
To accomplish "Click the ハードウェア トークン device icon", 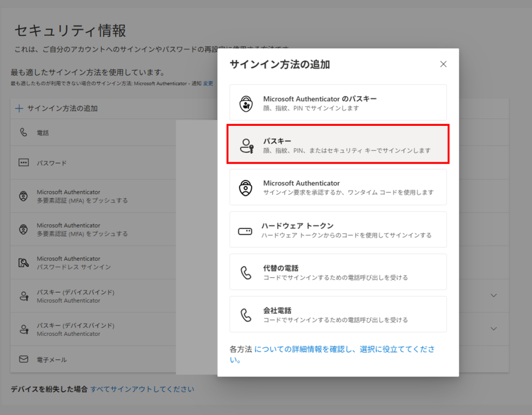I will pos(245,231).
